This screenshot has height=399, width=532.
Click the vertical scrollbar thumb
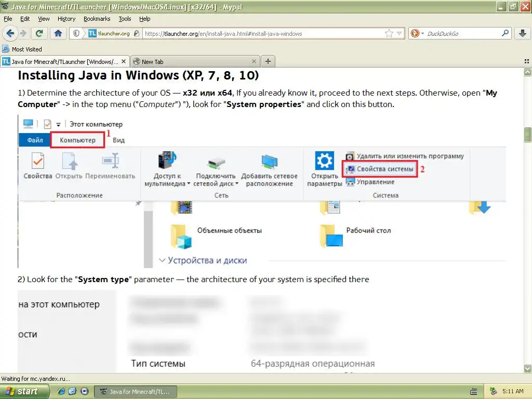point(527,135)
